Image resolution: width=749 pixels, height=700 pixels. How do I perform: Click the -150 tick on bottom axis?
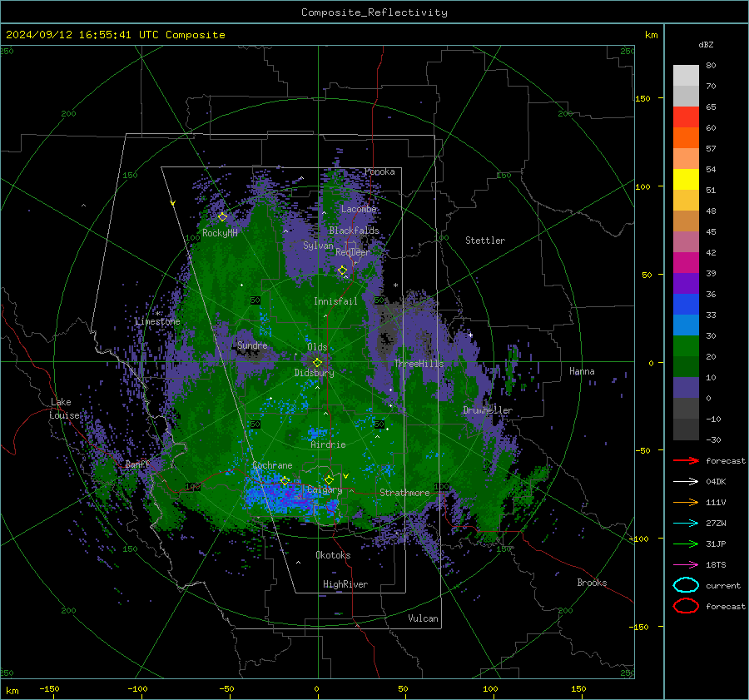click(49, 688)
